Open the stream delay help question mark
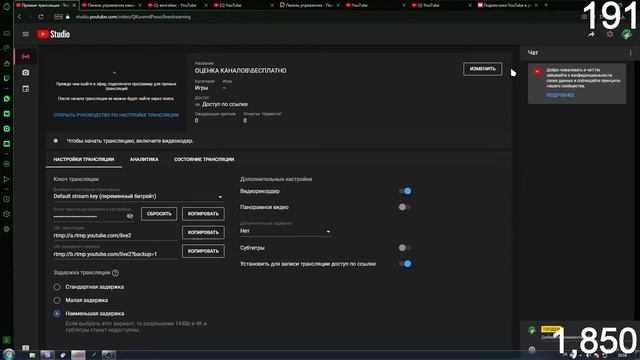 [116, 273]
